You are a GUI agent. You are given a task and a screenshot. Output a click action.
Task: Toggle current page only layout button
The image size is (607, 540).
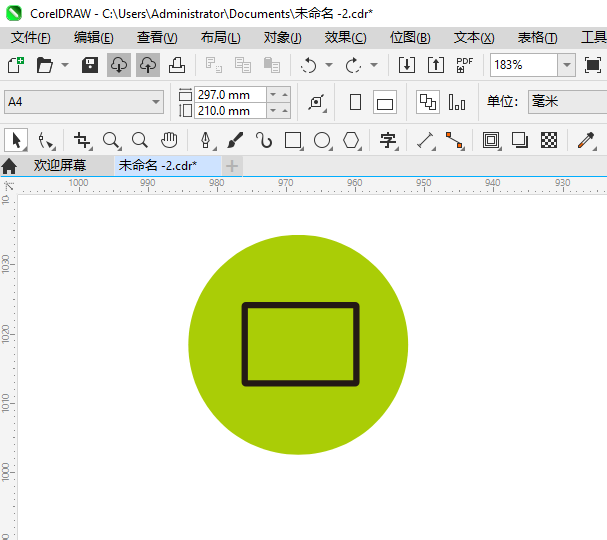(457, 102)
